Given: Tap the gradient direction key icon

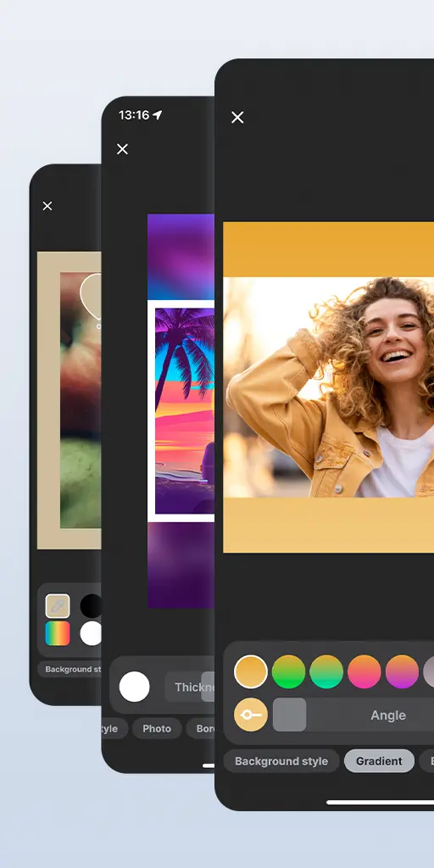Looking at the screenshot, I should tap(251, 715).
